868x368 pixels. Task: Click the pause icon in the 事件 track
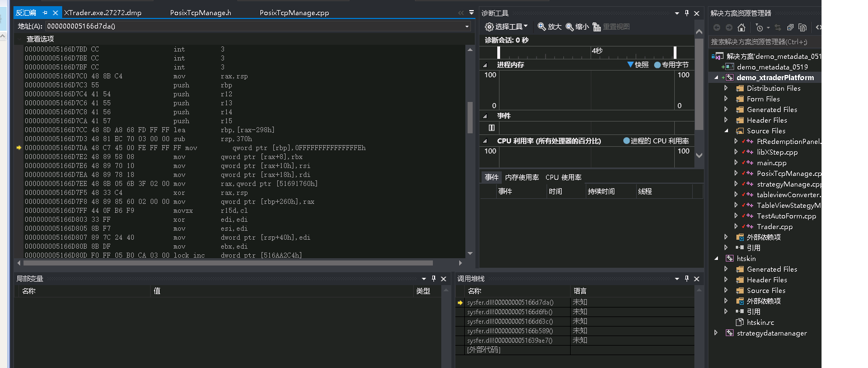[x=492, y=128]
